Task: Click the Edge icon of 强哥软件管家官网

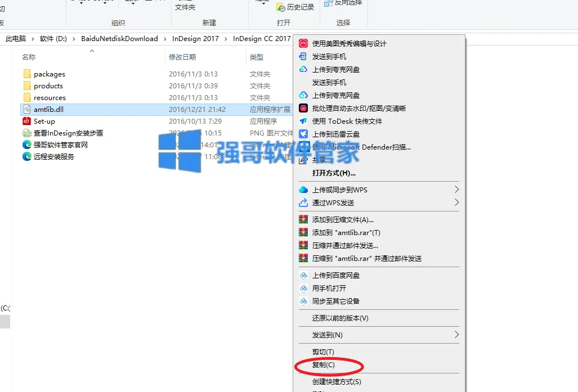Action: point(27,145)
